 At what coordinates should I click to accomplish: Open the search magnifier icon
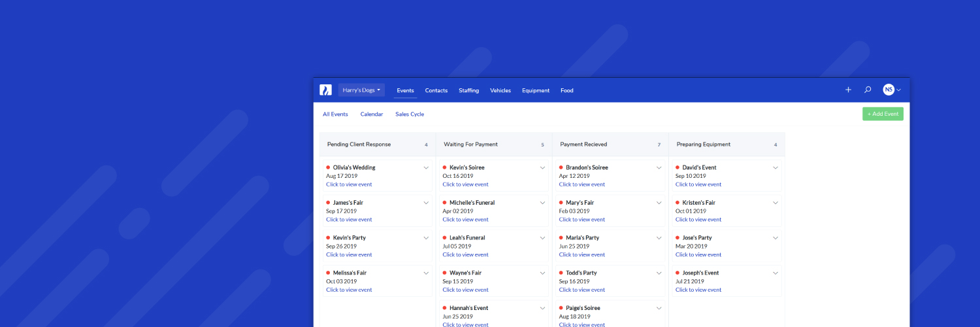868,90
